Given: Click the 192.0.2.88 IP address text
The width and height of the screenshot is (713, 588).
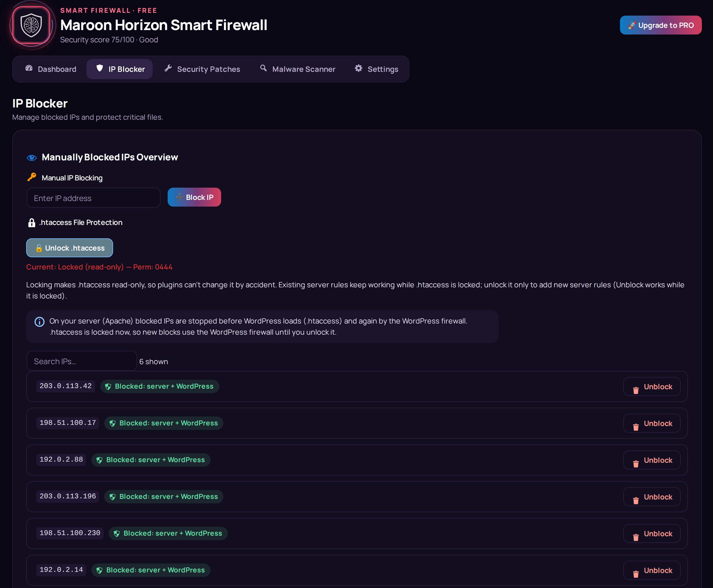Looking at the screenshot, I should pyautogui.click(x=61, y=460).
